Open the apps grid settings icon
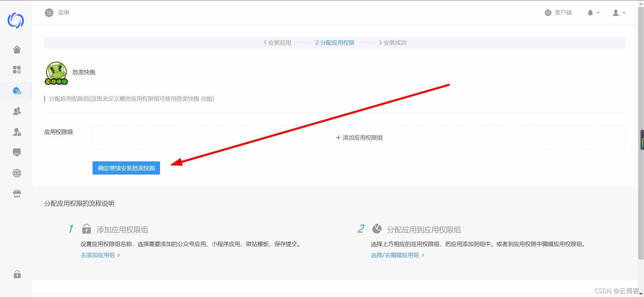 [17, 70]
